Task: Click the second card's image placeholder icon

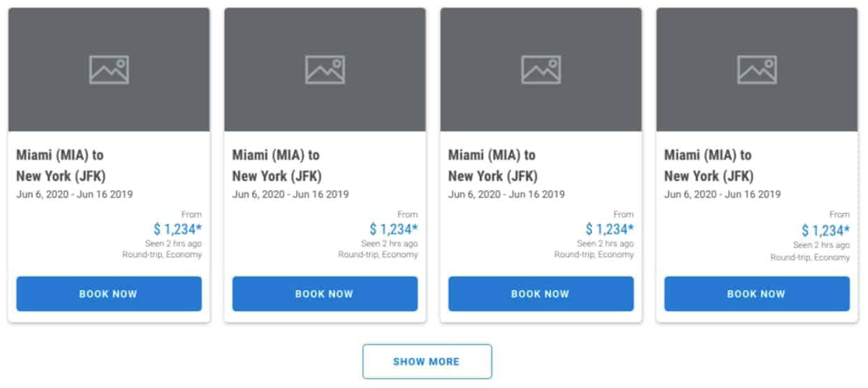Action: 325,70
